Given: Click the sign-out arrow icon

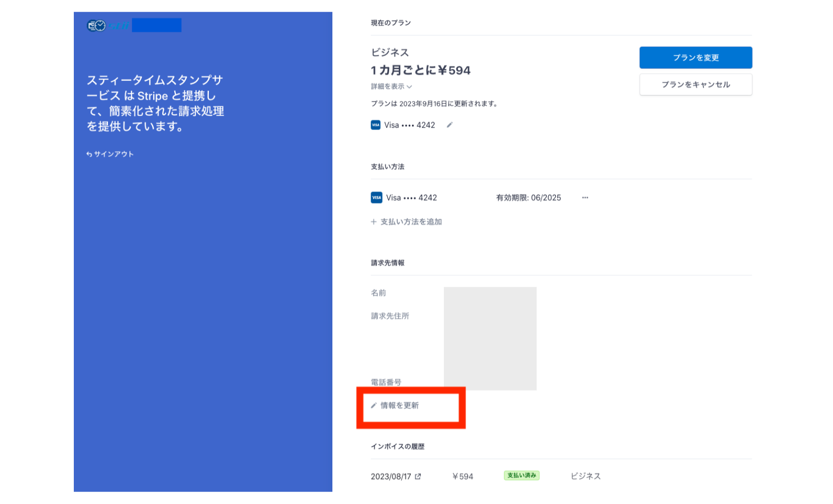Looking at the screenshot, I should [89, 155].
